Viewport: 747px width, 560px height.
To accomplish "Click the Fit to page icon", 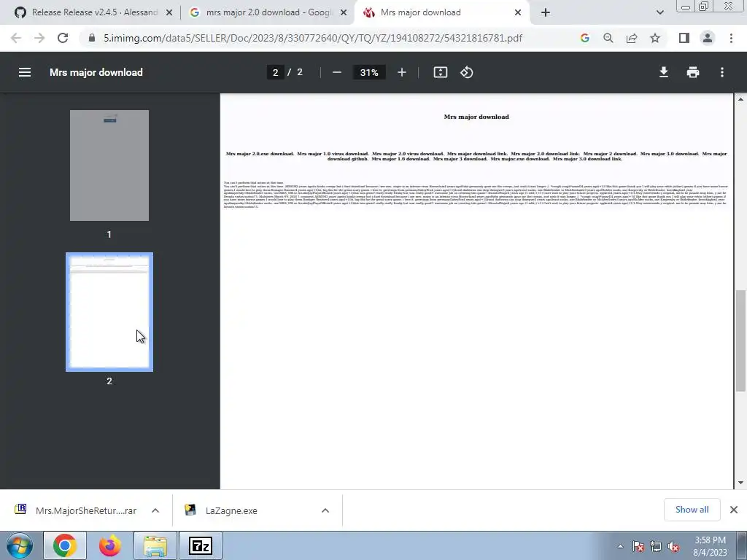I will (x=440, y=72).
